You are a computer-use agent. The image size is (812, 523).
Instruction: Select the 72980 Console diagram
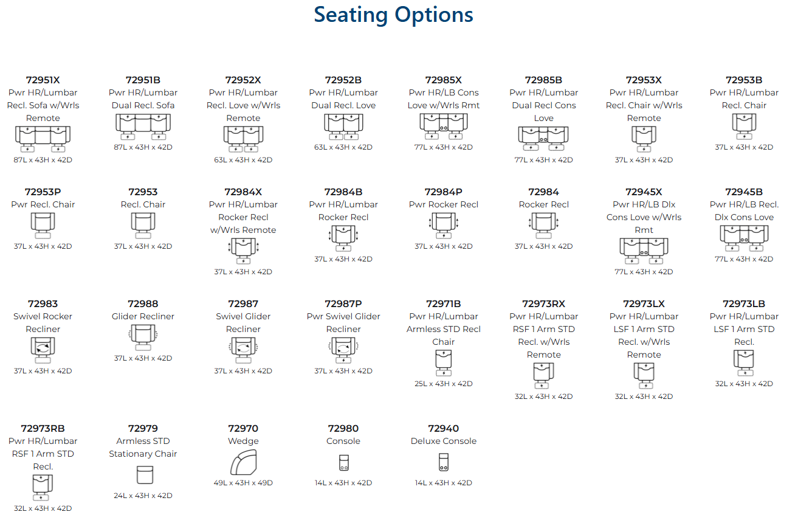pyautogui.click(x=343, y=463)
